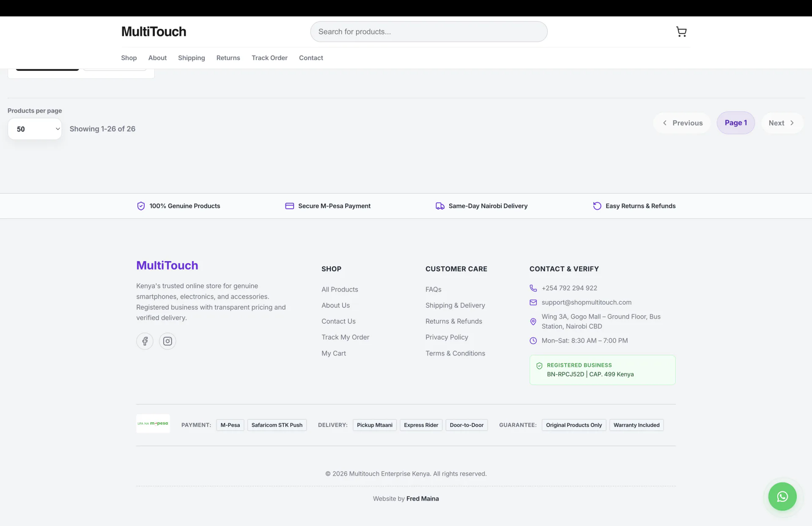Click the support@shopmultitouch.com email address
This screenshot has height=526, width=812.
click(586, 303)
